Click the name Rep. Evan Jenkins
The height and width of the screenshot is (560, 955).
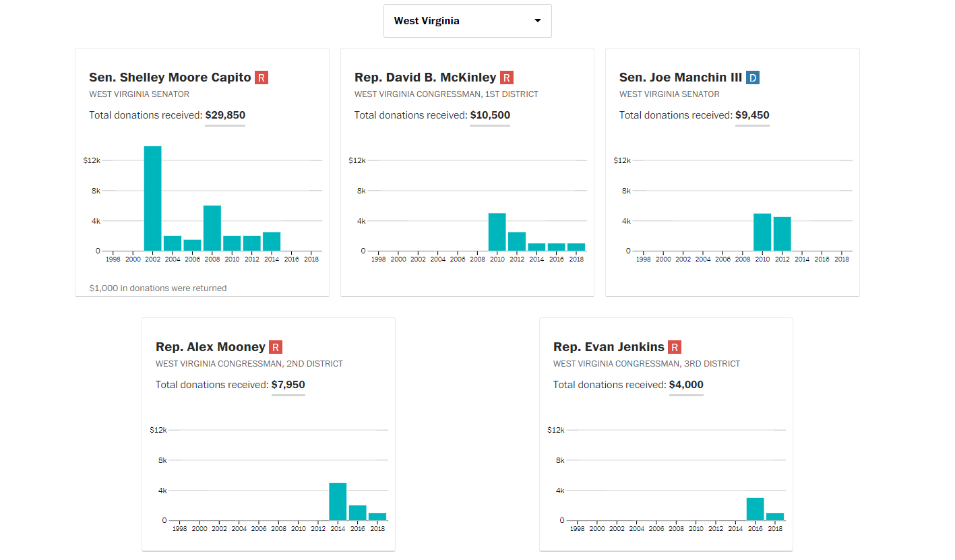609,347
